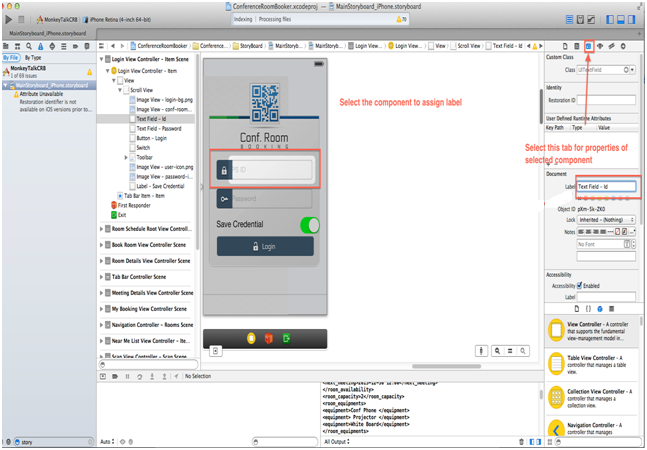The width and height of the screenshot is (647, 450).
Task: Open the Debug navigator icon
Action: click(x=64, y=46)
